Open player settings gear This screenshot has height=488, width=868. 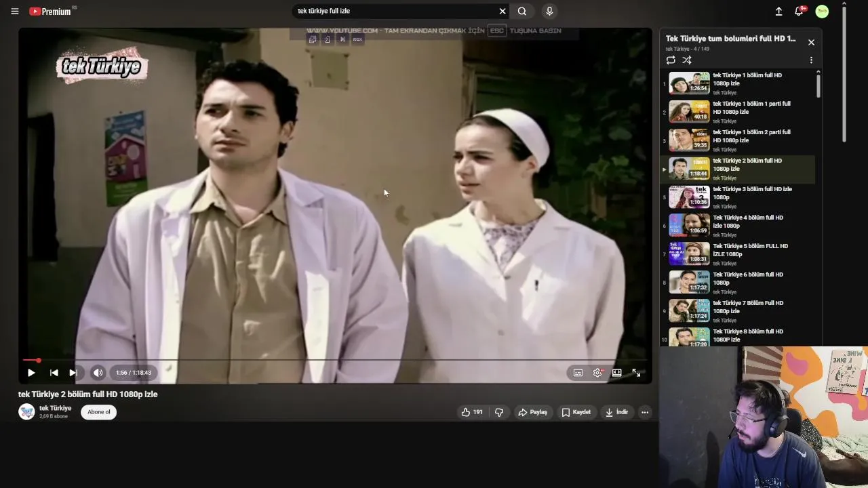597,373
